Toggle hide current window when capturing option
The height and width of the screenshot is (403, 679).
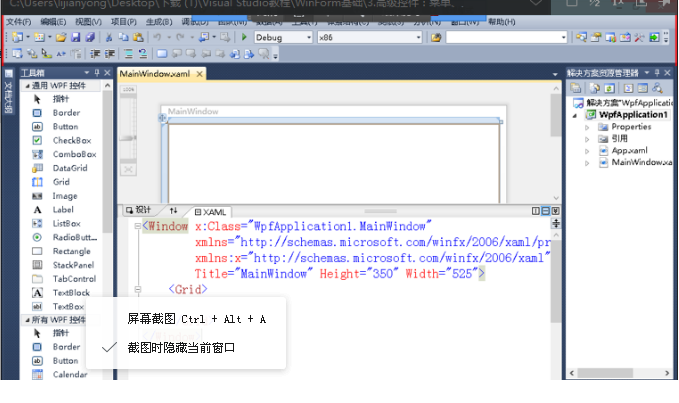point(181,348)
